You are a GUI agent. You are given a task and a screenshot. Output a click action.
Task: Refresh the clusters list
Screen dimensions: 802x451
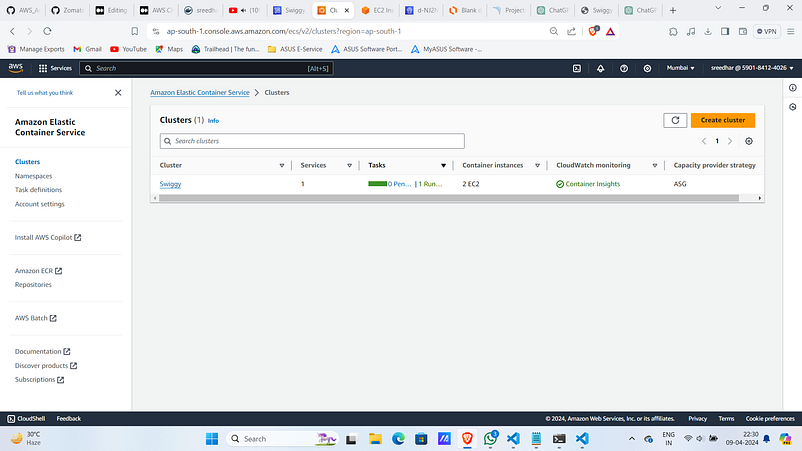point(675,120)
